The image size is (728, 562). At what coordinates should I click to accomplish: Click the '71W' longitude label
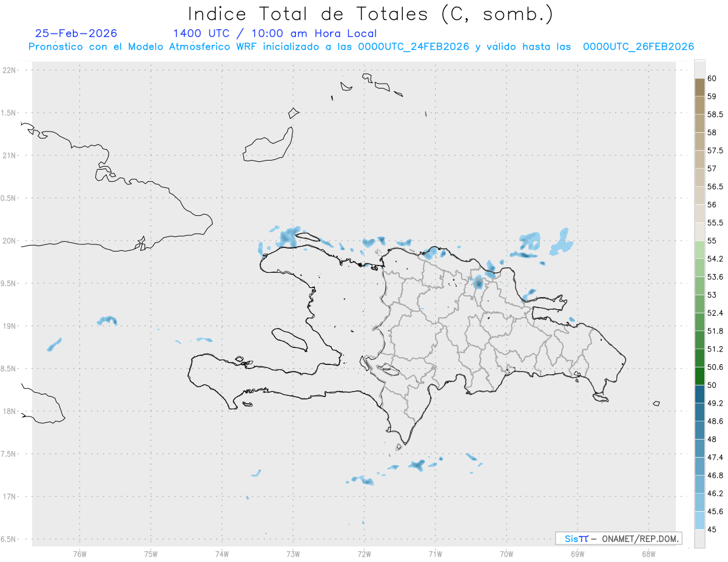[x=435, y=554]
